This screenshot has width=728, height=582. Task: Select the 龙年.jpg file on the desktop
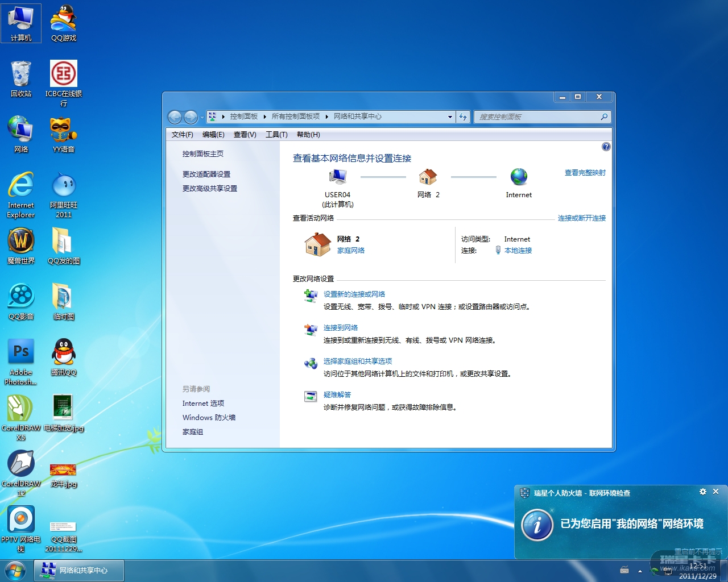[x=64, y=473]
